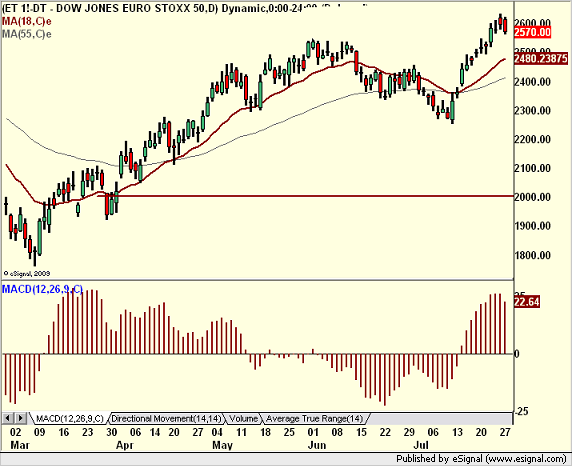Image resolution: width=572 pixels, height=466 pixels.
Task: Click the 2480.23875 moving average value tag
Action: (x=541, y=58)
